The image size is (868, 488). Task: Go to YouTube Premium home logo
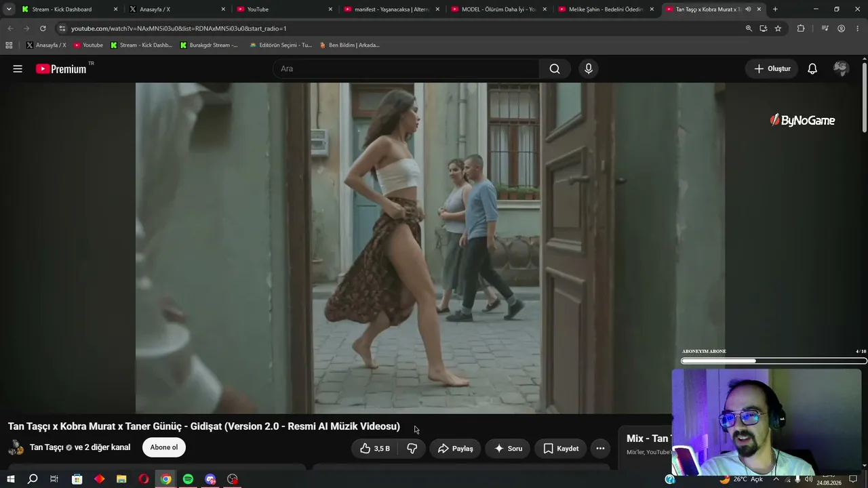(x=62, y=68)
